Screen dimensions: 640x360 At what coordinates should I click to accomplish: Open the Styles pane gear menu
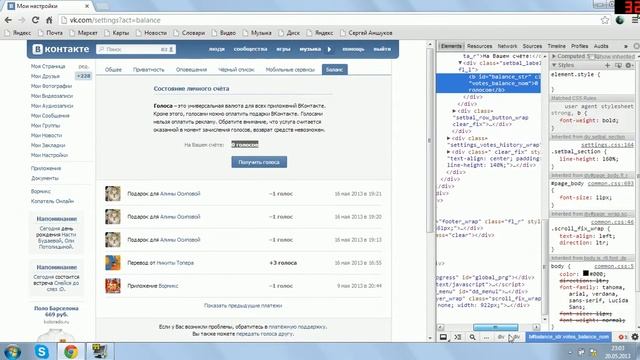point(629,65)
